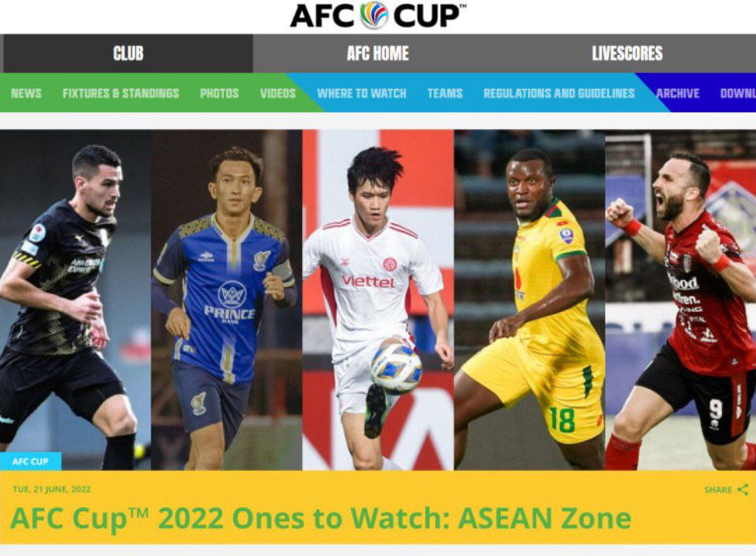Click the Viettel player photo in white kit
The image size is (756, 556).
pyautogui.click(x=378, y=300)
